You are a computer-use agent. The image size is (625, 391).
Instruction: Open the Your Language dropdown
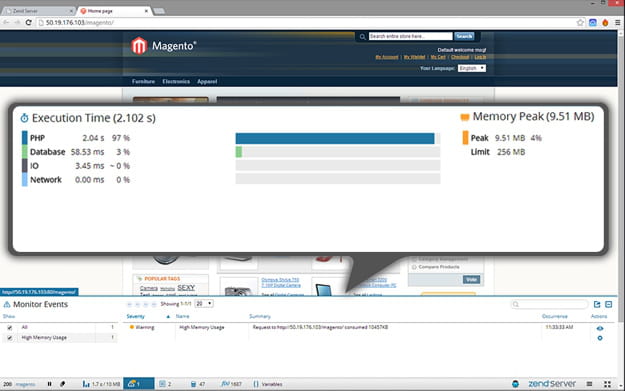click(x=472, y=68)
